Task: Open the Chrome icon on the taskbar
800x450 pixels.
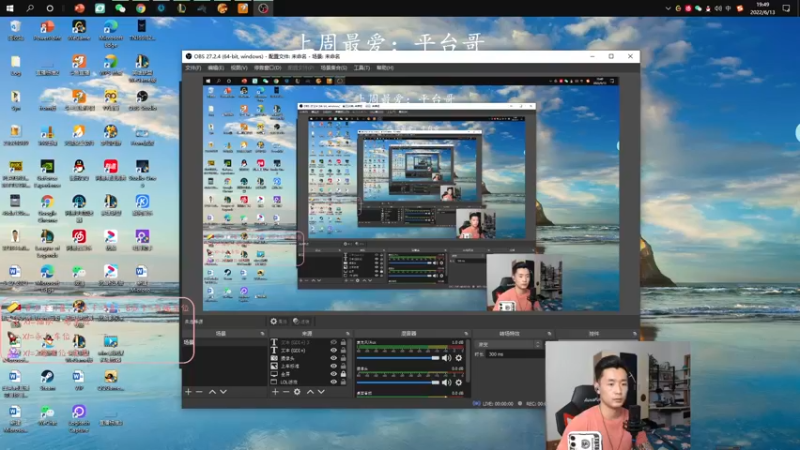Action: 141,9
